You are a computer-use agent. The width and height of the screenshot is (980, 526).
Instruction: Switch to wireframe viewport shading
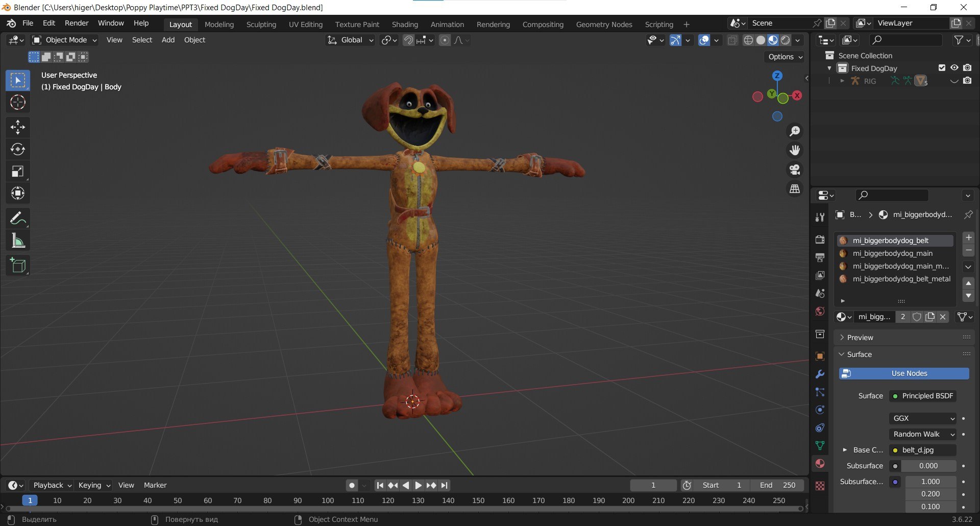tap(748, 40)
